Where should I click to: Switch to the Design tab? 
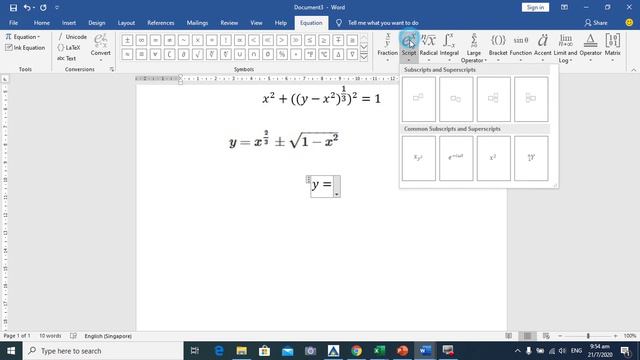pyautogui.click(x=97, y=23)
